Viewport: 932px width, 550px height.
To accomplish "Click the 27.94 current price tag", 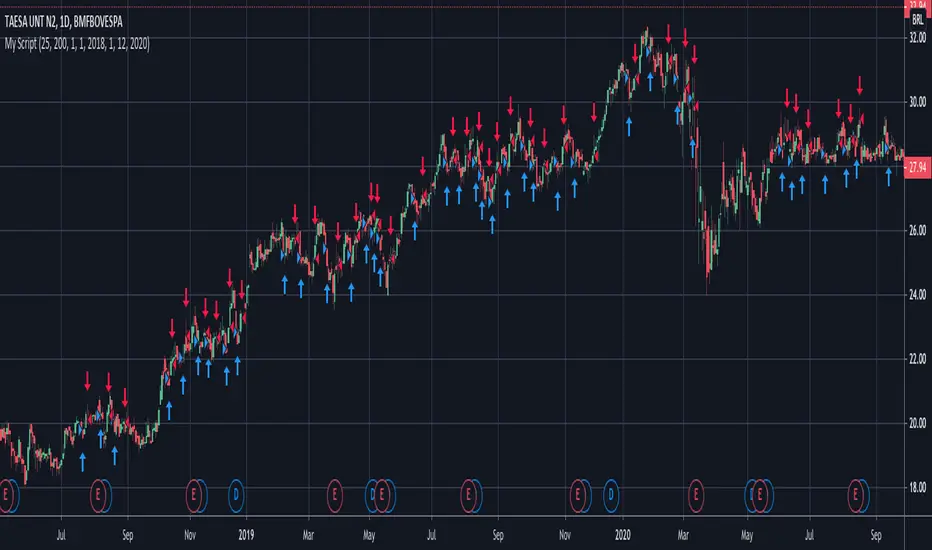I will click(x=918, y=168).
